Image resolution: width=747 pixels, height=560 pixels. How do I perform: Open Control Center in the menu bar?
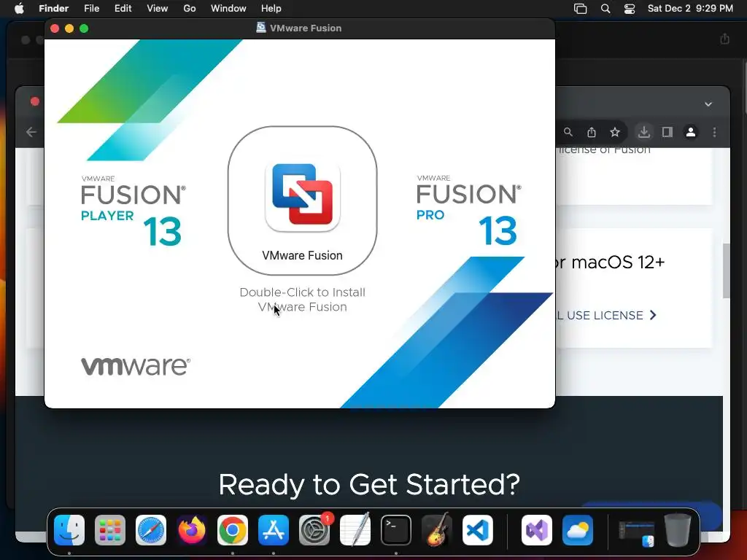(630, 9)
